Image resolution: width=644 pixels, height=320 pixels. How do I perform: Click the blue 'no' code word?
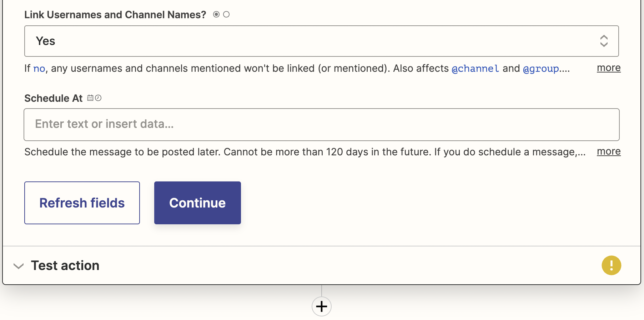pyautogui.click(x=39, y=69)
